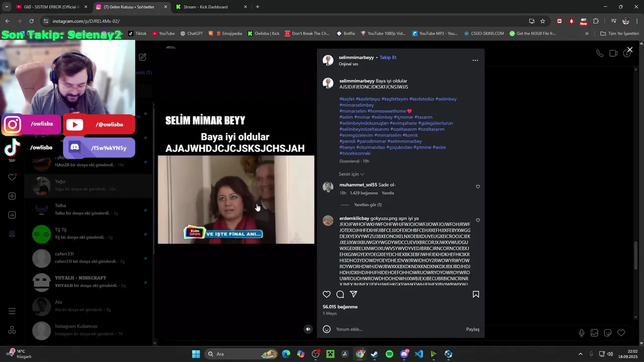Send a heart from the message bar
Screen dimensions: 644x362
click(x=621, y=333)
